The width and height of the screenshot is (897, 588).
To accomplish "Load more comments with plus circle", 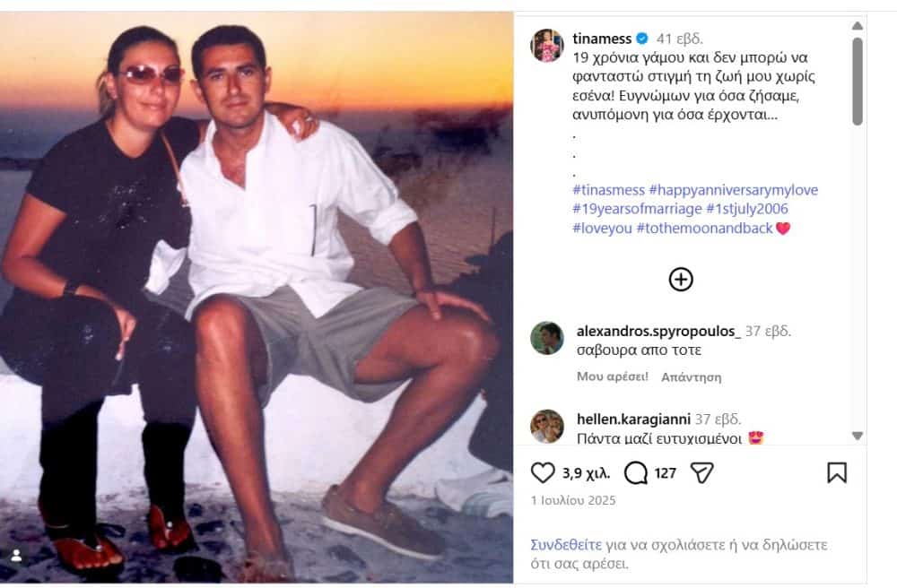I will click(x=681, y=280).
